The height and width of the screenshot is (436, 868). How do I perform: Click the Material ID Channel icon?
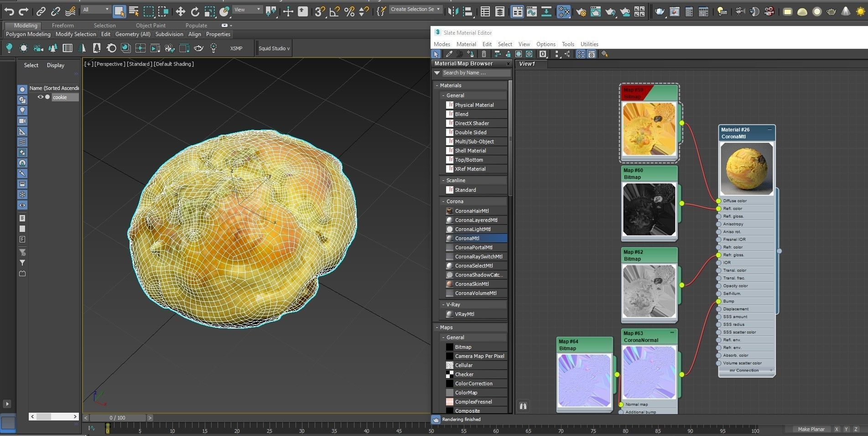pos(543,54)
